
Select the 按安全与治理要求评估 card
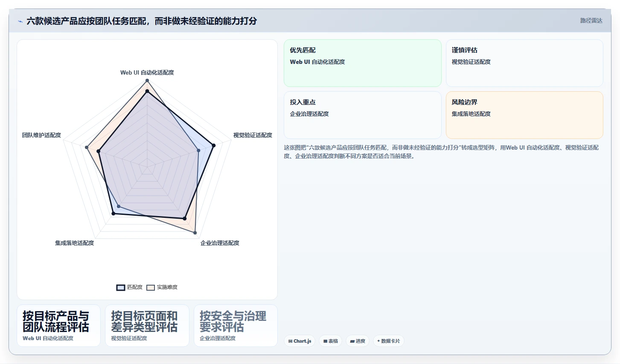coord(236,326)
